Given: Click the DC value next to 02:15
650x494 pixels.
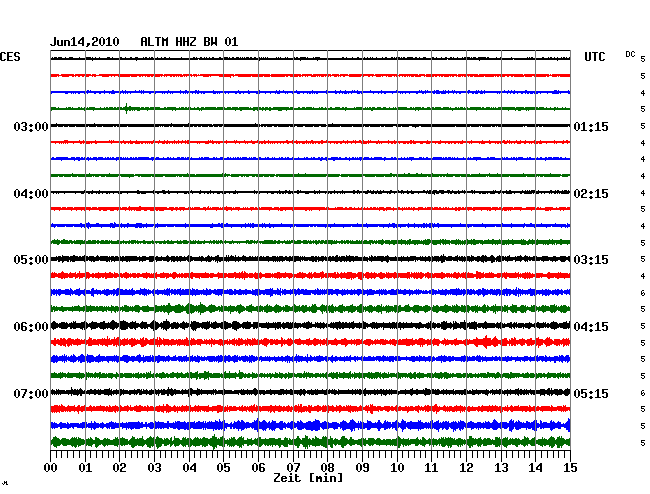Looking at the screenshot, I should tap(643, 193).
